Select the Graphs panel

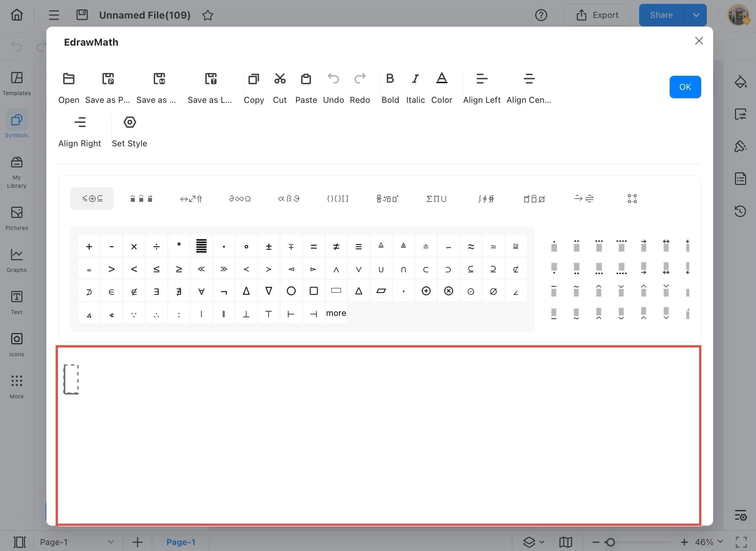[x=16, y=260]
